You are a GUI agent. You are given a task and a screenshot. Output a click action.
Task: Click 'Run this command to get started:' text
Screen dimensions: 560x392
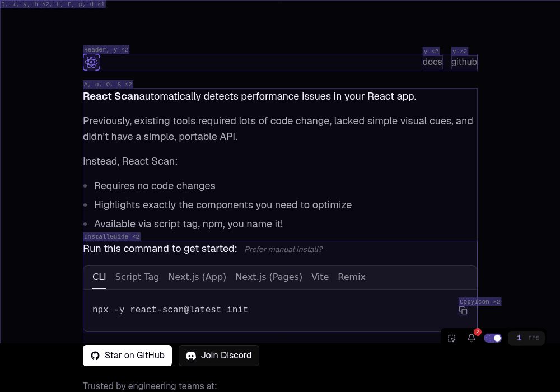point(160,249)
